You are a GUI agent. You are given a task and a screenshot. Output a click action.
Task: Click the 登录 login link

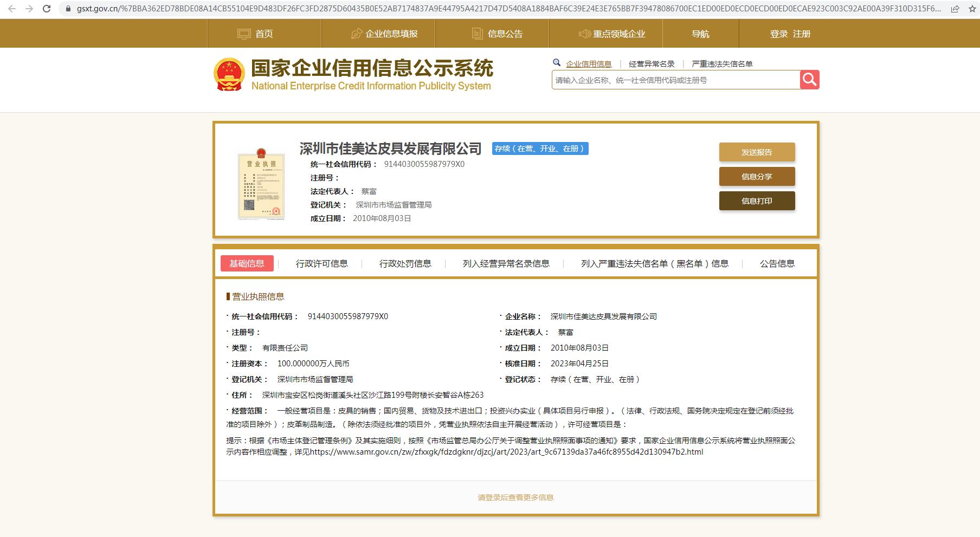[778, 34]
